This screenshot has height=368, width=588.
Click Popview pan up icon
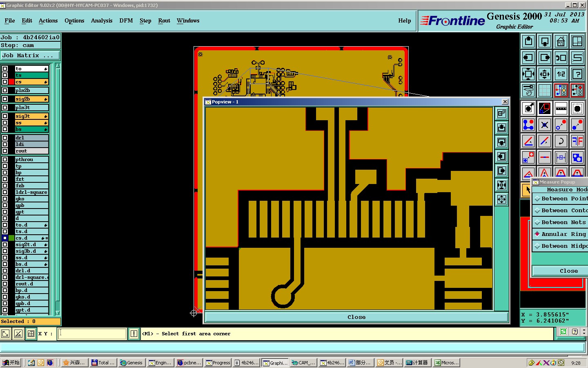coord(501,128)
